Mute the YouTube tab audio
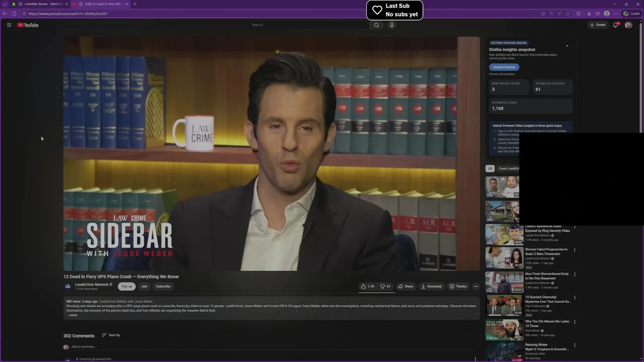 (80, 4)
